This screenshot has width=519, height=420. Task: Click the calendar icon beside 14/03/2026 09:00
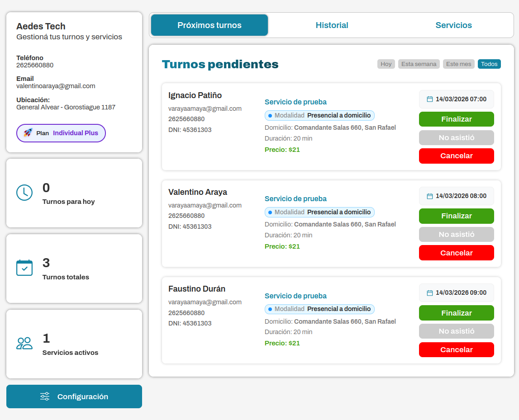pos(429,293)
